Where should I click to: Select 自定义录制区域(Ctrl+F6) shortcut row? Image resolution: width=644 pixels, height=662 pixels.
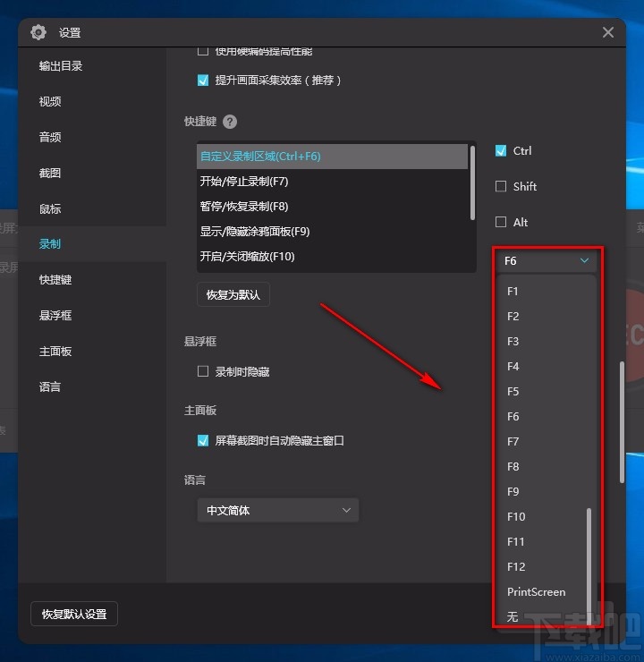coord(332,157)
